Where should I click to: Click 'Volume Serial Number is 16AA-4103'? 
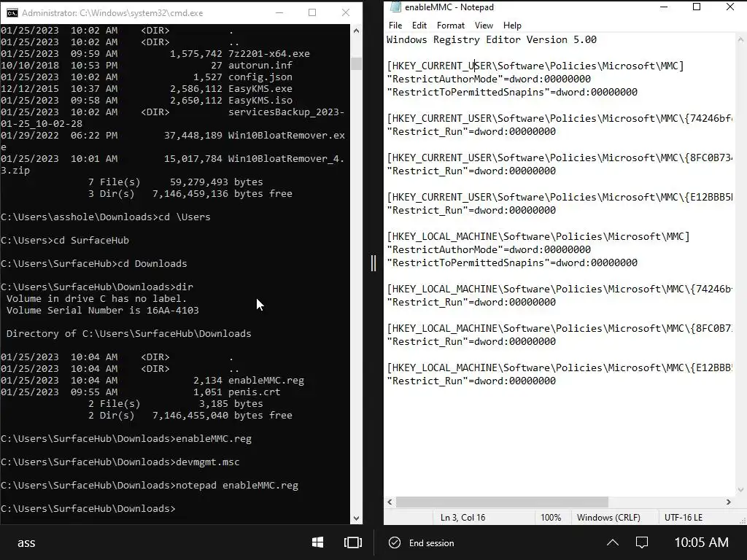[x=102, y=311]
